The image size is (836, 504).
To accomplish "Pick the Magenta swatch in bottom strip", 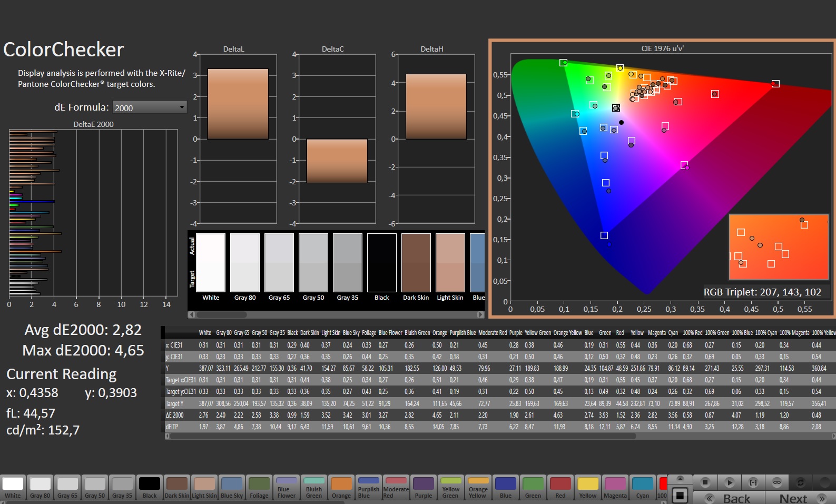I will 615,487.
